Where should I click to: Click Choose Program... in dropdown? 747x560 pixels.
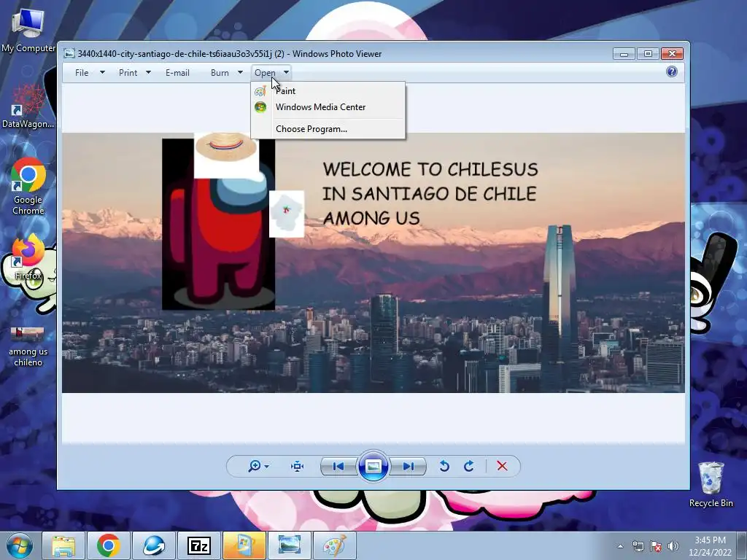(x=328, y=129)
